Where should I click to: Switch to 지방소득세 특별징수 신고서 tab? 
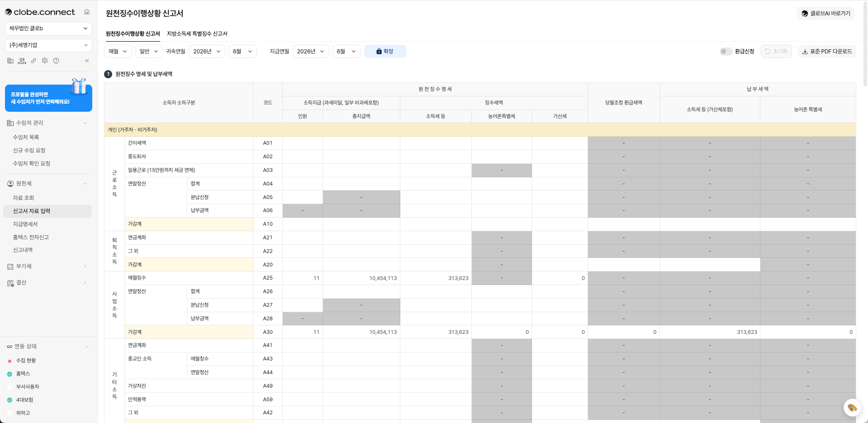tap(197, 34)
